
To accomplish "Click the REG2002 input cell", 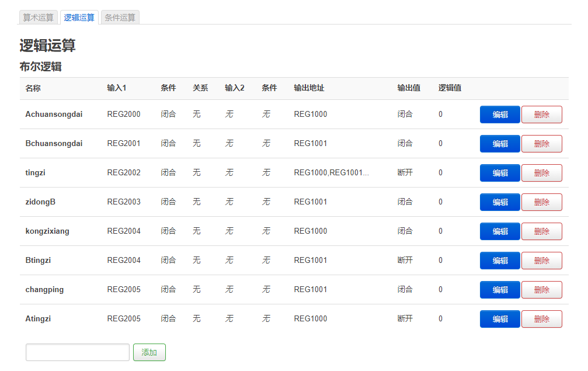I will coord(124,172).
